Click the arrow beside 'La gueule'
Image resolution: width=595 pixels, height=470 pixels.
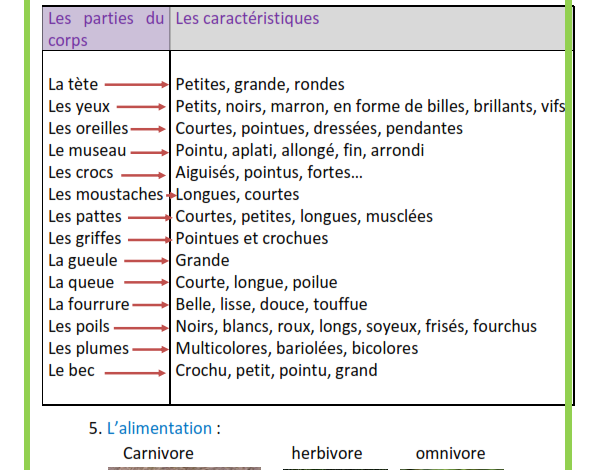tap(146, 261)
